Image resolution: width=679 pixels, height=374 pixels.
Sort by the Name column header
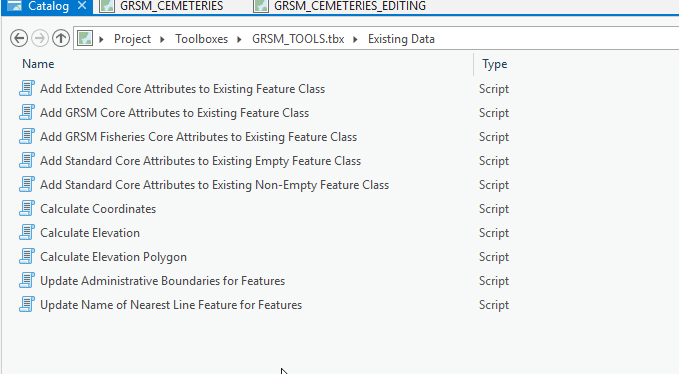click(38, 64)
